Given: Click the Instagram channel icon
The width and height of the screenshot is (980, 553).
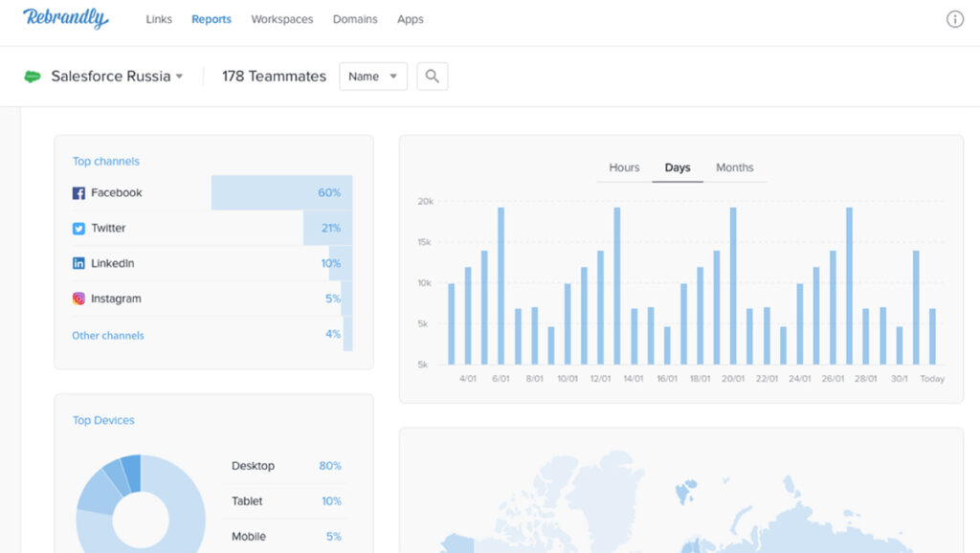Looking at the screenshot, I should (x=78, y=299).
